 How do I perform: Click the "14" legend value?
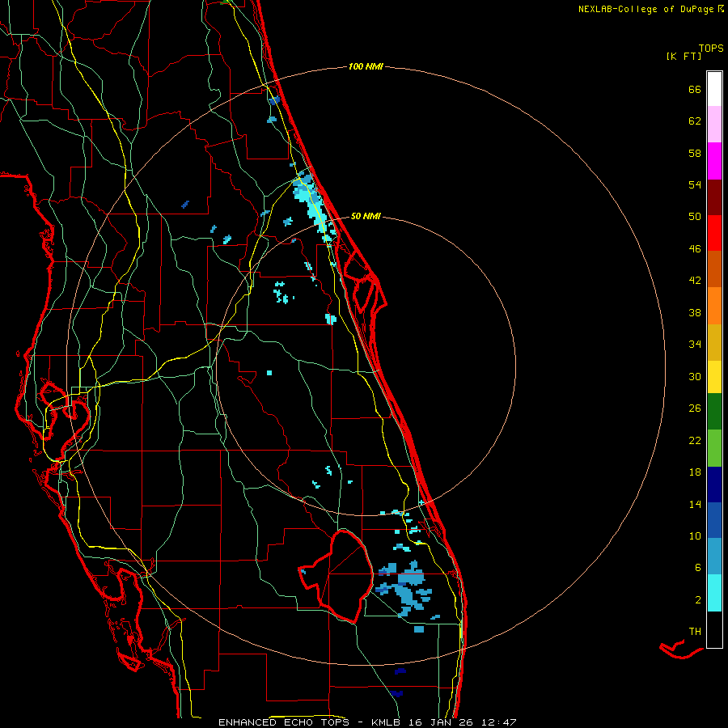click(695, 504)
